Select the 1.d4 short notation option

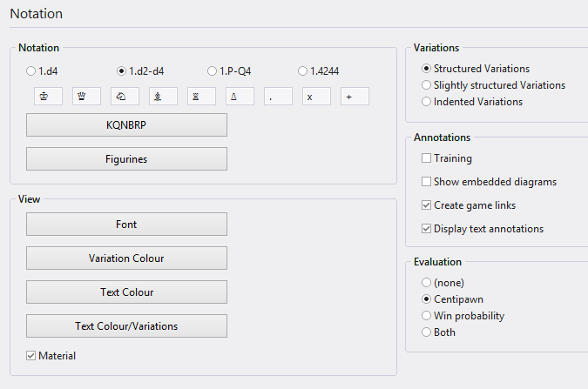(x=31, y=70)
